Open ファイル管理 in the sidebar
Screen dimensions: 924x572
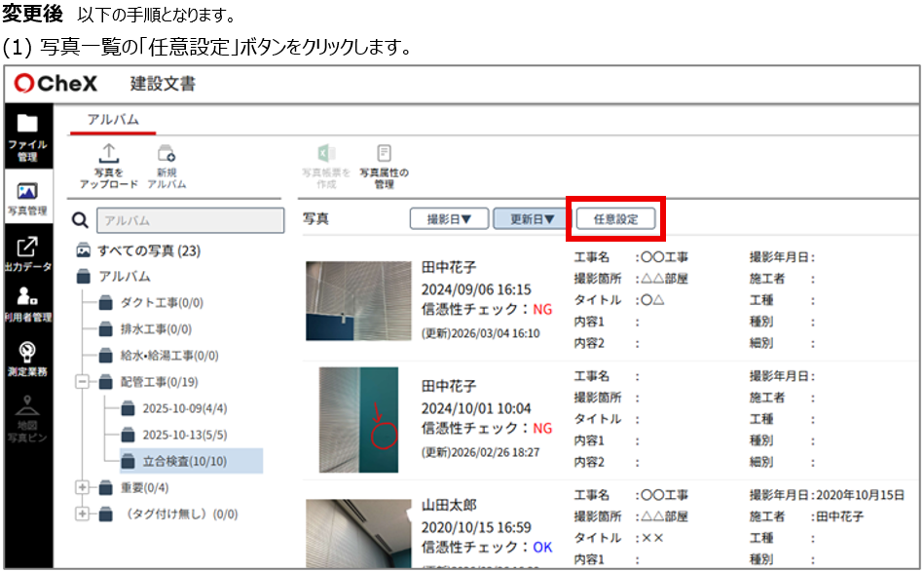pos(27,137)
